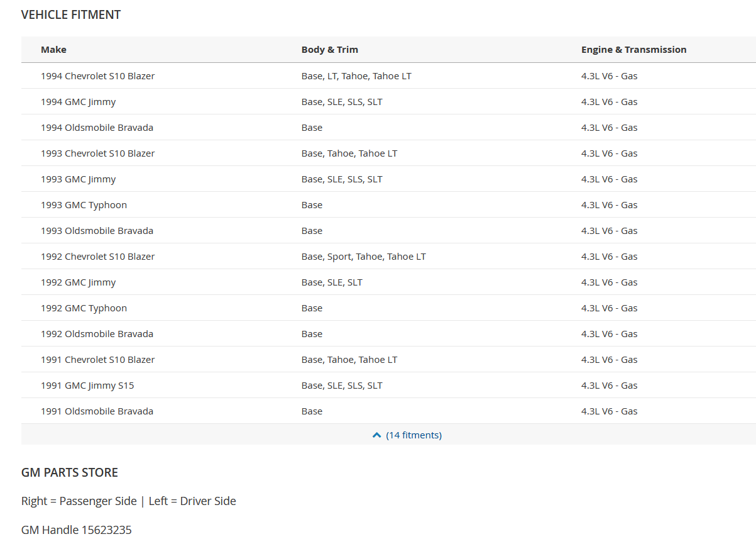This screenshot has width=756, height=539.
Task: Select the 1994 Oldsmobile Bravada row
Action: (388, 128)
